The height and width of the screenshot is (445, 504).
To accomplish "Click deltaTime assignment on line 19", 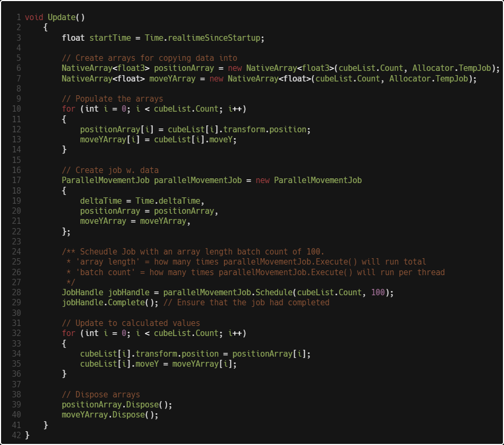I will [101, 201].
